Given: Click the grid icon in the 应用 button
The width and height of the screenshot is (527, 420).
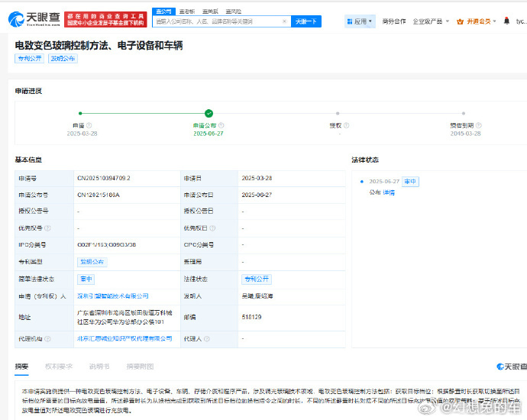Looking at the screenshot, I should click(x=350, y=21).
